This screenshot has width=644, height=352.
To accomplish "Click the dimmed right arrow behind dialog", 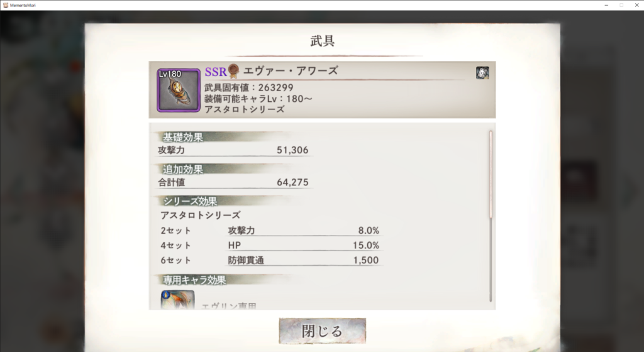I will coord(629,190).
